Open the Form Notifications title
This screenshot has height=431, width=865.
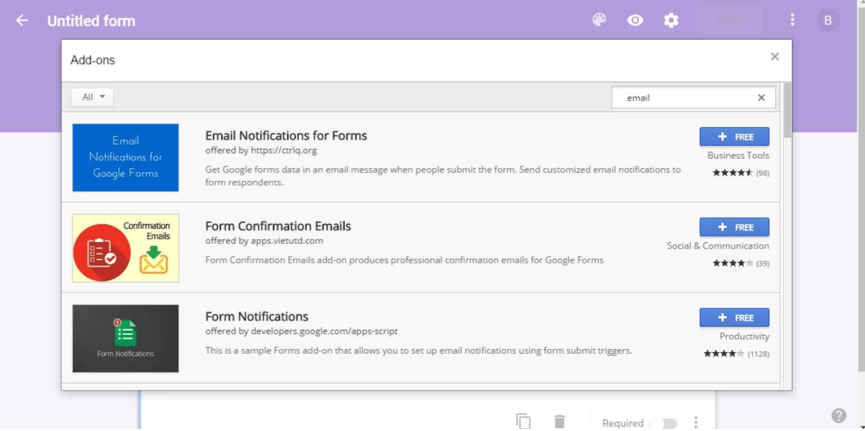257,317
